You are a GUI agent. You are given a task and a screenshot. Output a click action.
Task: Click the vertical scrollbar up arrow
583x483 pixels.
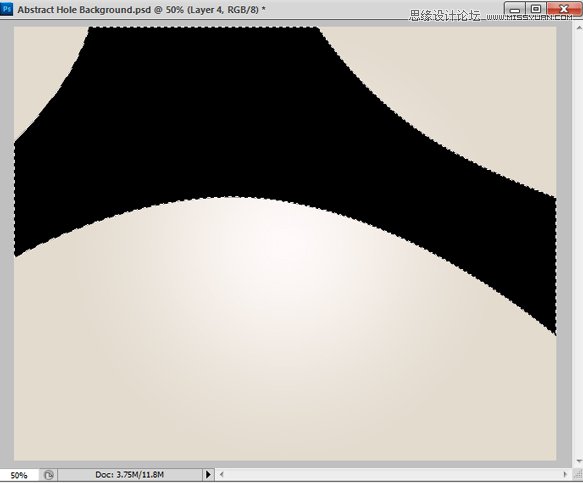pos(579,28)
